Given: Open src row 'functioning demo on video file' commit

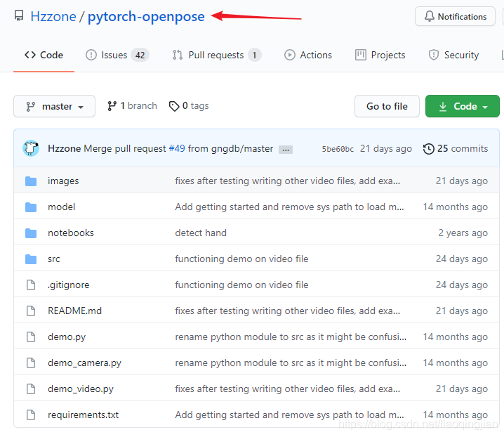Looking at the screenshot, I should (x=241, y=259).
